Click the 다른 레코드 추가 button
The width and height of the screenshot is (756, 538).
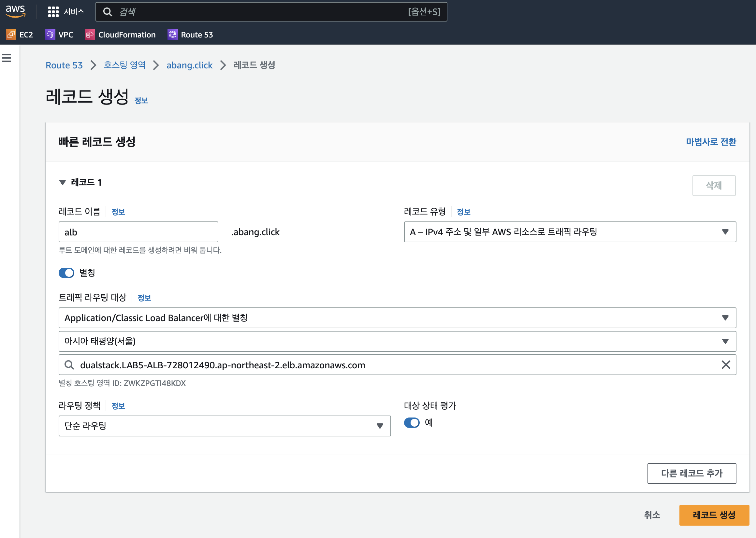coord(691,473)
